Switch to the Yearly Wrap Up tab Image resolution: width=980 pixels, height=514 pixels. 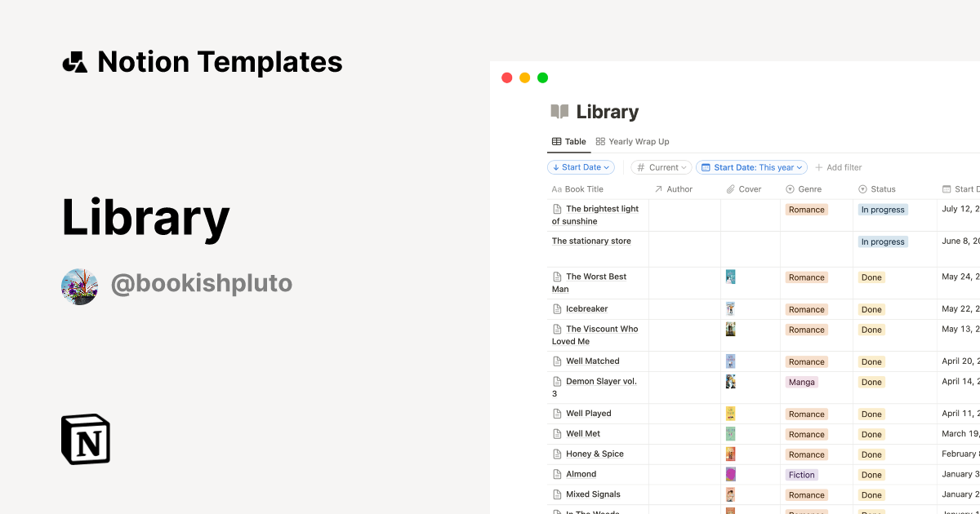click(639, 140)
